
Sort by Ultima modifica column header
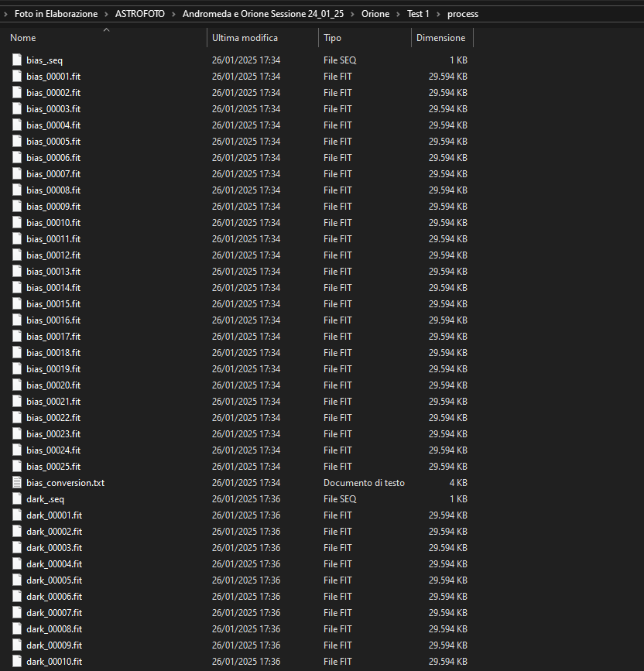245,38
